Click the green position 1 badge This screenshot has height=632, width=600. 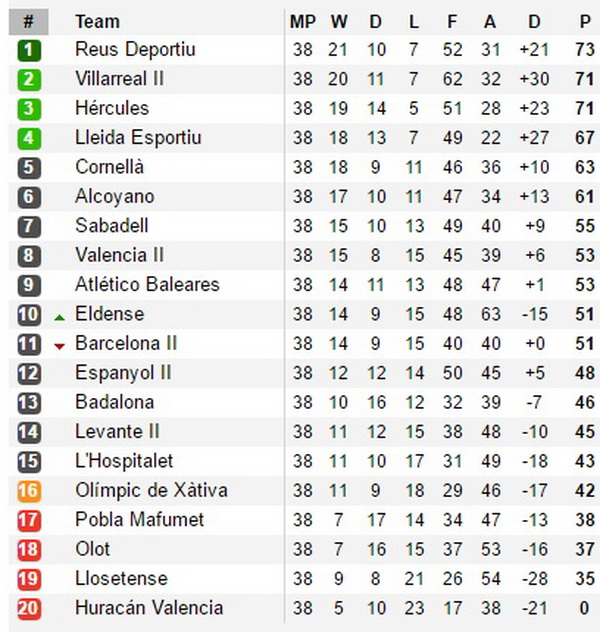tap(29, 50)
